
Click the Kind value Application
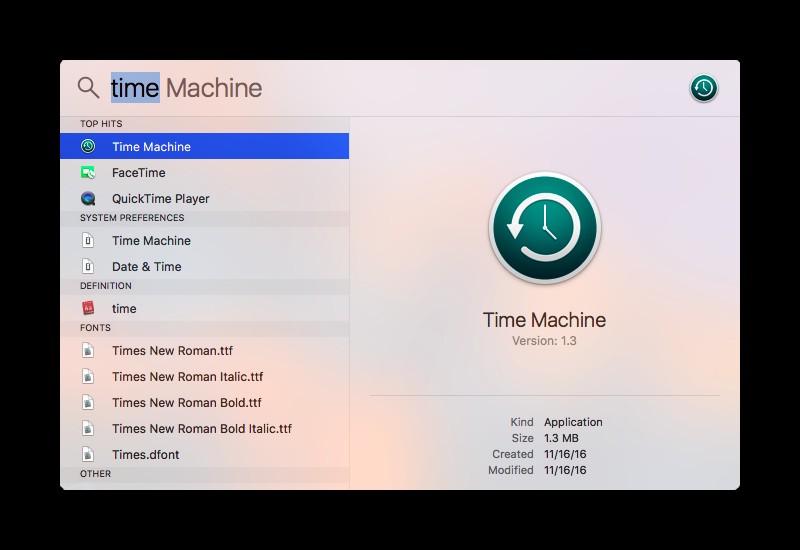573,422
